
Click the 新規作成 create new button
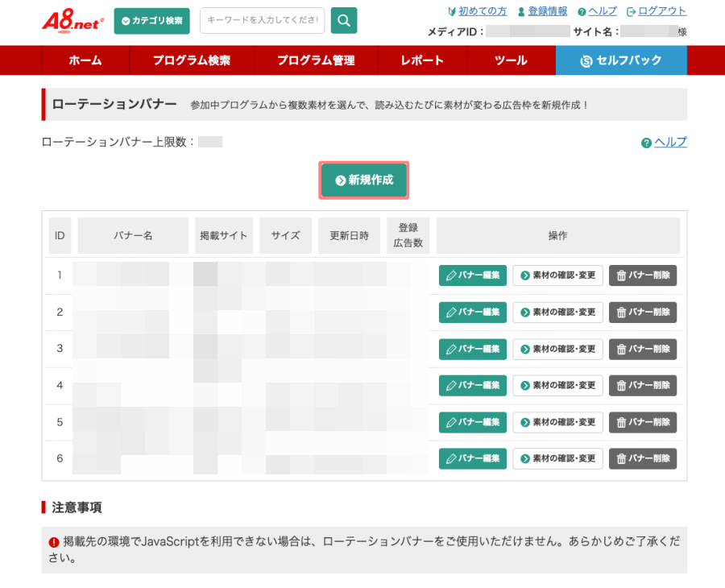(x=364, y=180)
